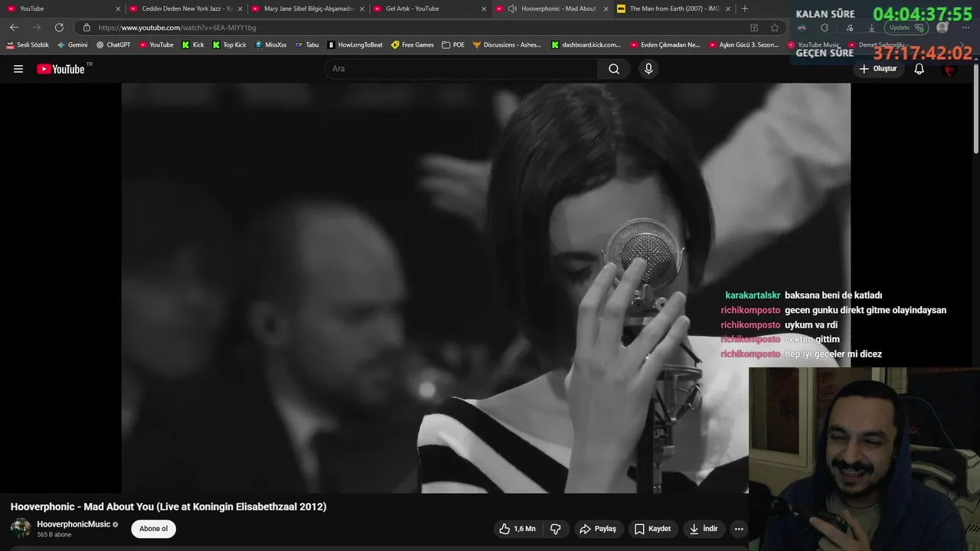980x551 pixels.
Task: Open the HowLongToBeat bookmark
Action: [x=354, y=45]
